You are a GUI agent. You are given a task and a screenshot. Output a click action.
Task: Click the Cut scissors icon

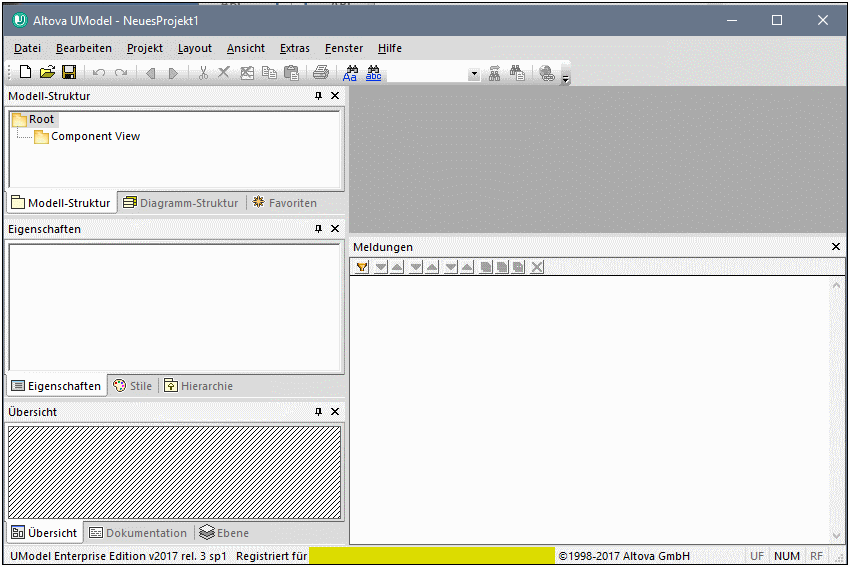click(203, 73)
